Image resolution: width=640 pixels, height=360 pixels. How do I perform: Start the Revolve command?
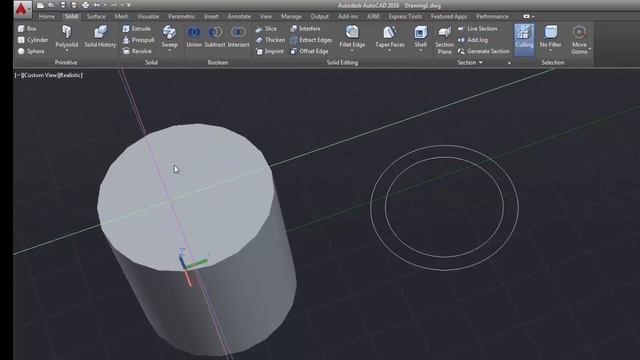point(137,51)
